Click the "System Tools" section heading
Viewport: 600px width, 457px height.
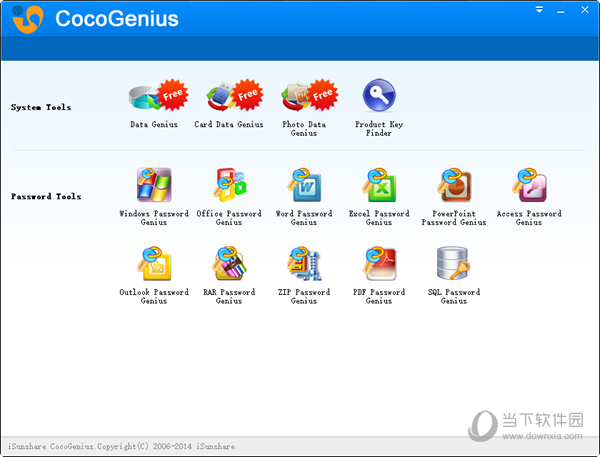41,107
